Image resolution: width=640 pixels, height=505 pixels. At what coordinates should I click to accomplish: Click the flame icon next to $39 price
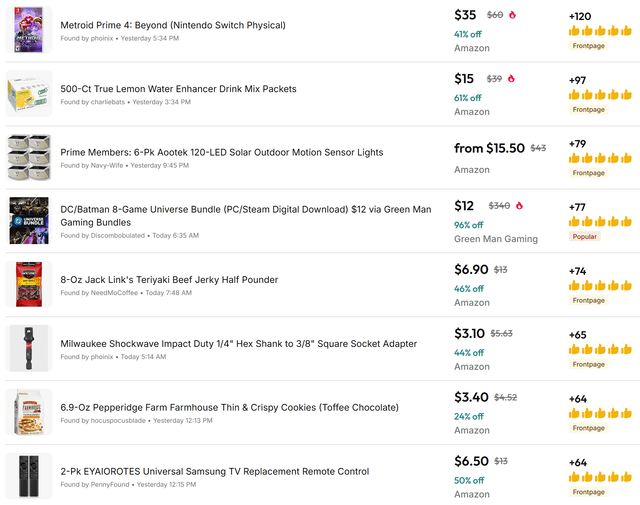click(511, 78)
